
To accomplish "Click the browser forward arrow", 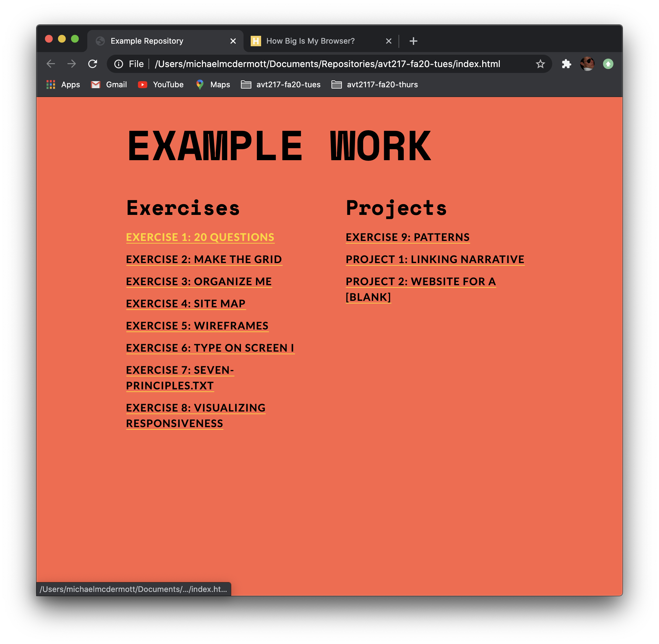I will (71, 64).
